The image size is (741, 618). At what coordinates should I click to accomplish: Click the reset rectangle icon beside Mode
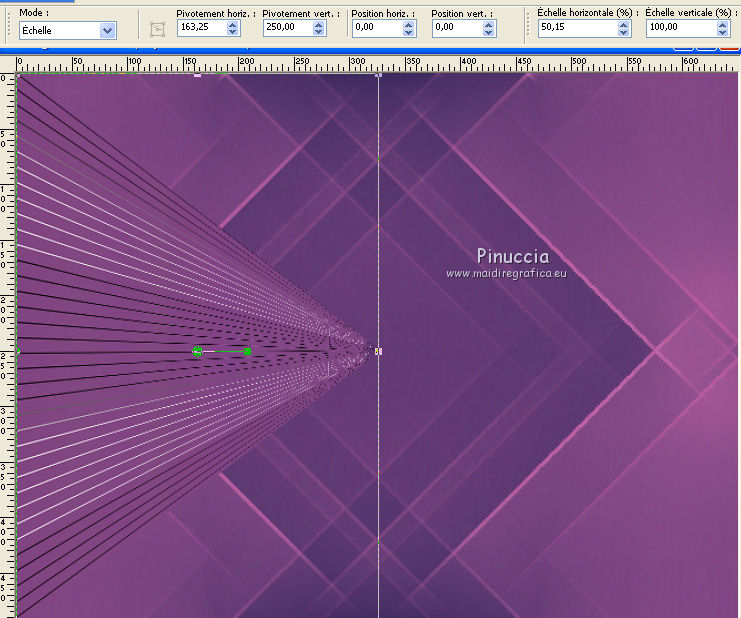[x=157, y=29]
